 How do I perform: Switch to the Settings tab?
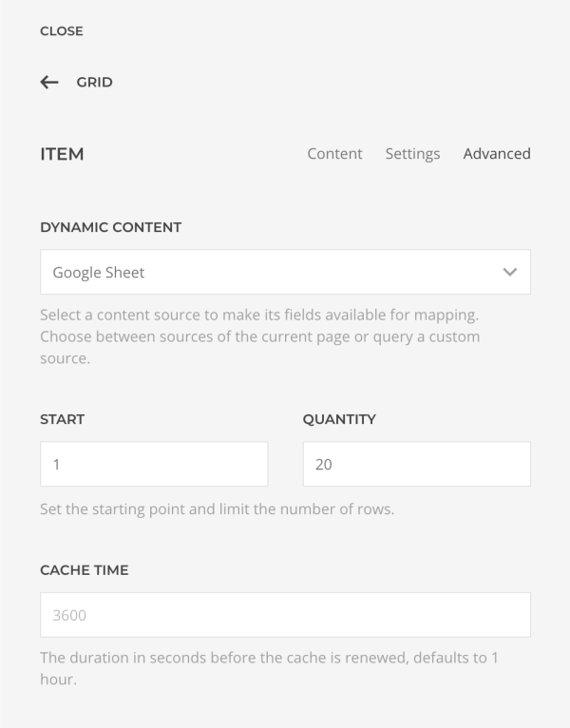point(412,154)
